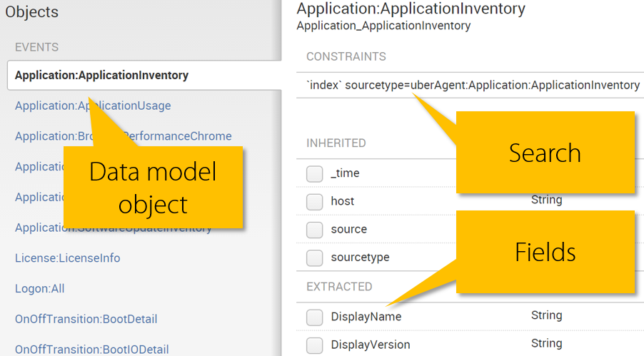
Task: Tick the DisplayName field checkbox
Action: pos(315,317)
